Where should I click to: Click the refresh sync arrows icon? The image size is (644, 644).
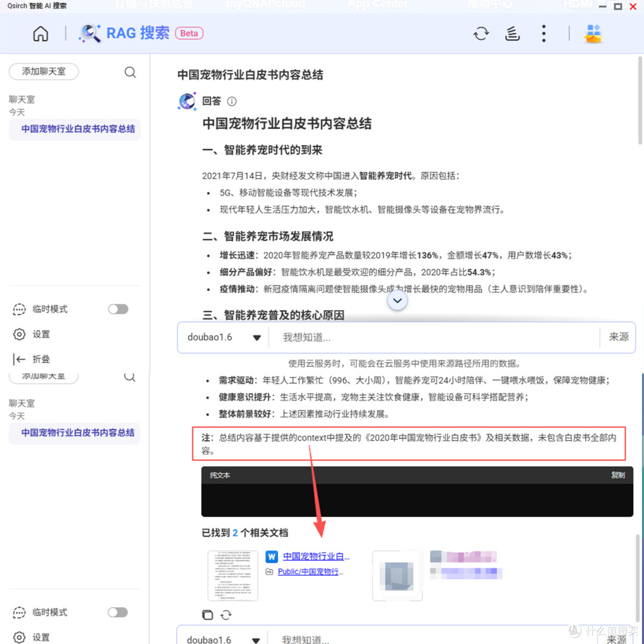click(481, 33)
